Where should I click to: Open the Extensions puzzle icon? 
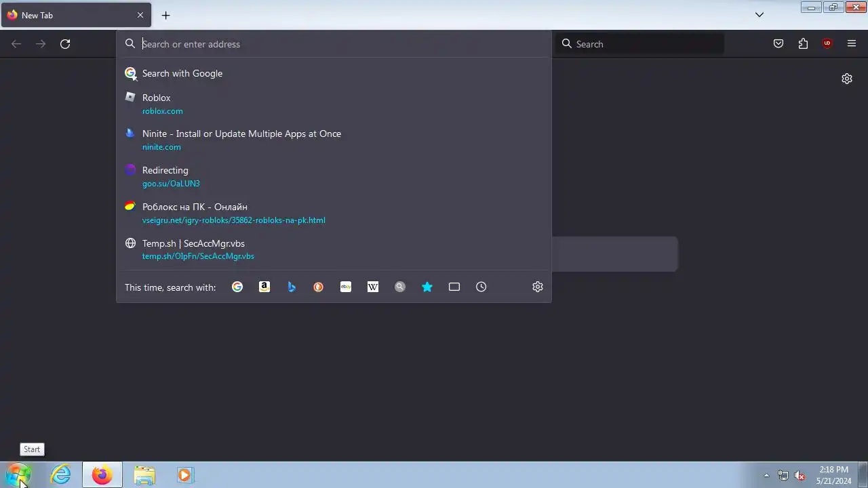[x=803, y=44]
